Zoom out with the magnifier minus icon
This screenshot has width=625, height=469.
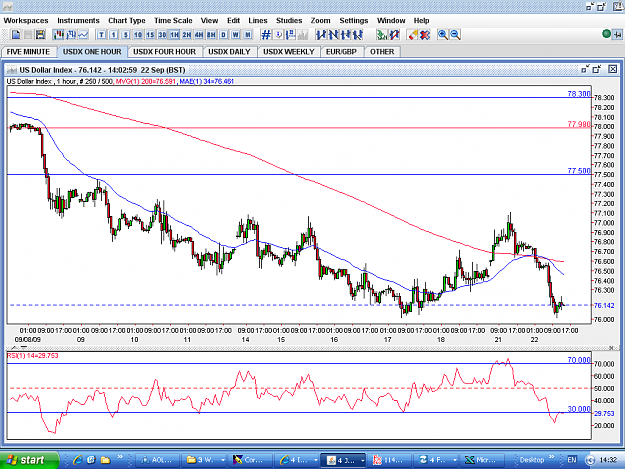(455, 35)
